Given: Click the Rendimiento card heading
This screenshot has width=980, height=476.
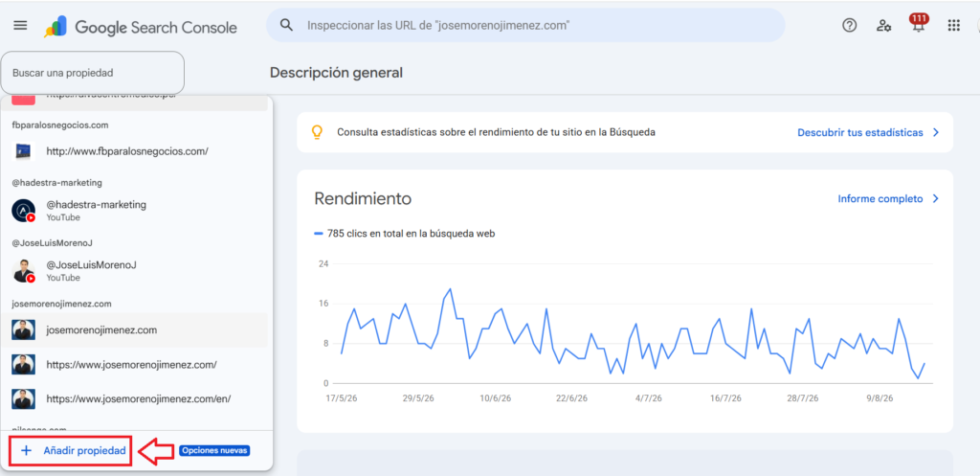Looking at the screenshot, I should (363, 199).
